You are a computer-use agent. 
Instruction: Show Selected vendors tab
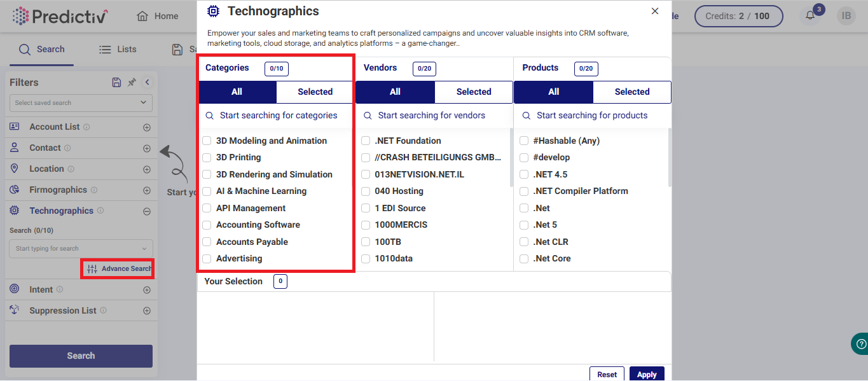click(474, 92)
